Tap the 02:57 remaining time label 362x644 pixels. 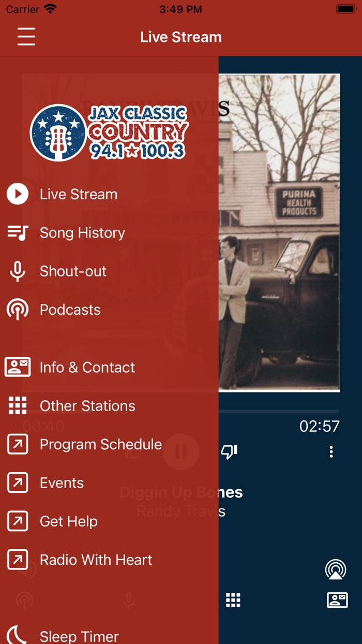pos(320,426)
